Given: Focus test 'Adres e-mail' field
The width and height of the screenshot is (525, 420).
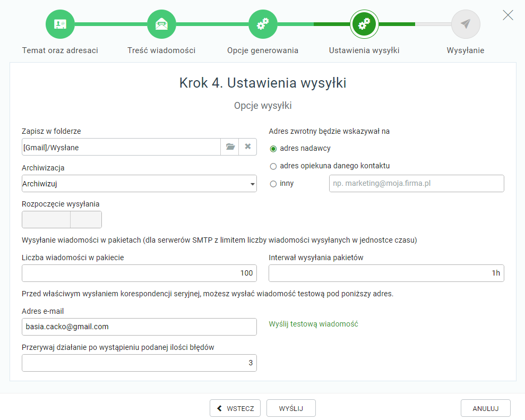Looking at the screenshot, I should pyautogui.click(x=139, y=327).
